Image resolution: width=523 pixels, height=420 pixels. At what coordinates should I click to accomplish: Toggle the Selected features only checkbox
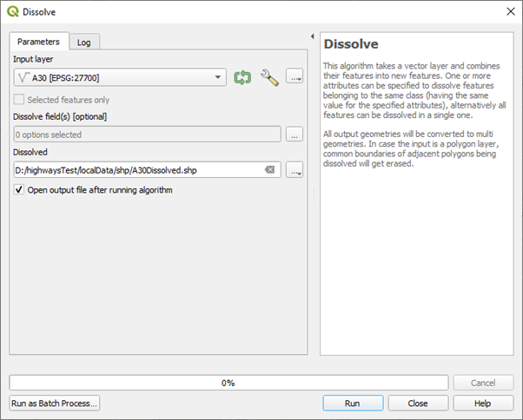coord(20,100)
